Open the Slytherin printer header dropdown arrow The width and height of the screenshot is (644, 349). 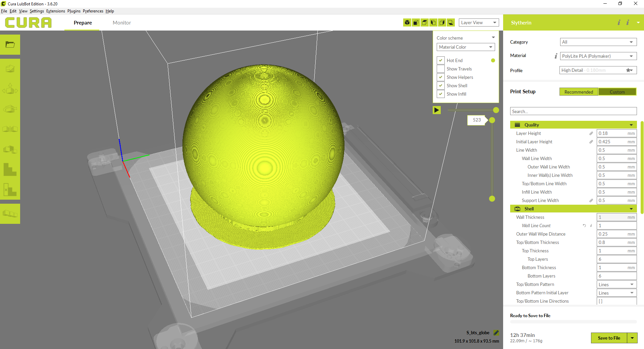tap(638, 22)
